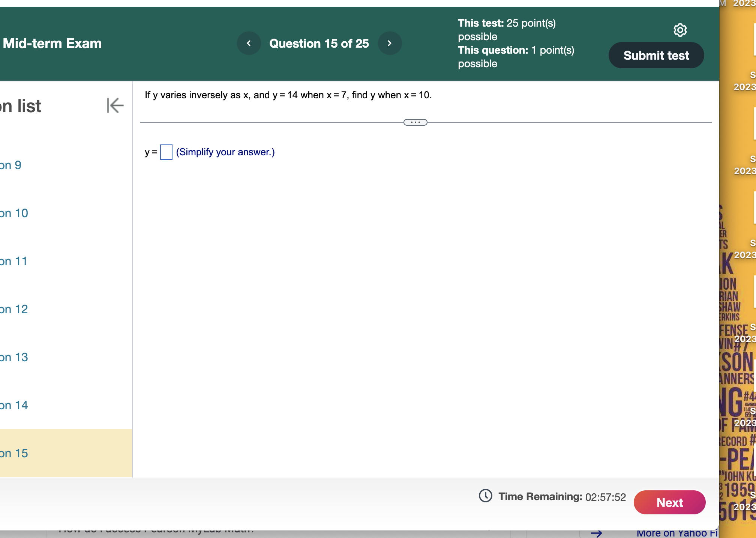Click the ellipsis divider handle on the question

[x=415, y=122]
